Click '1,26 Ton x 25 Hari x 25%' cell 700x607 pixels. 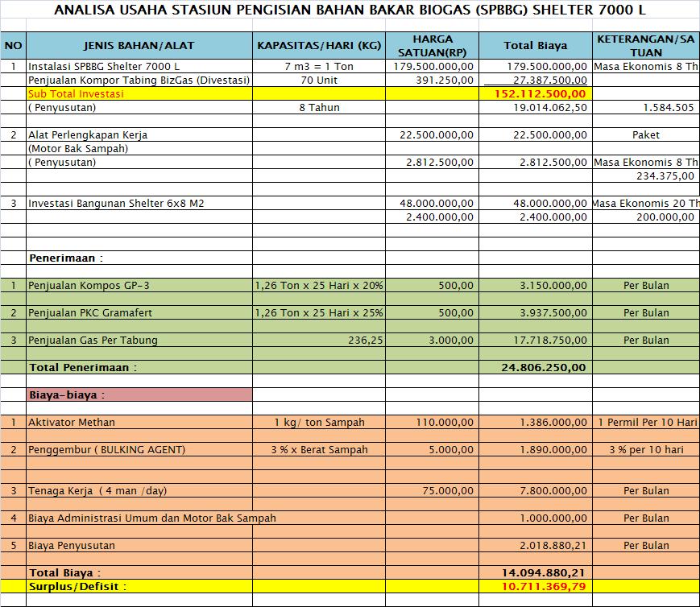(x=319, y=313)
